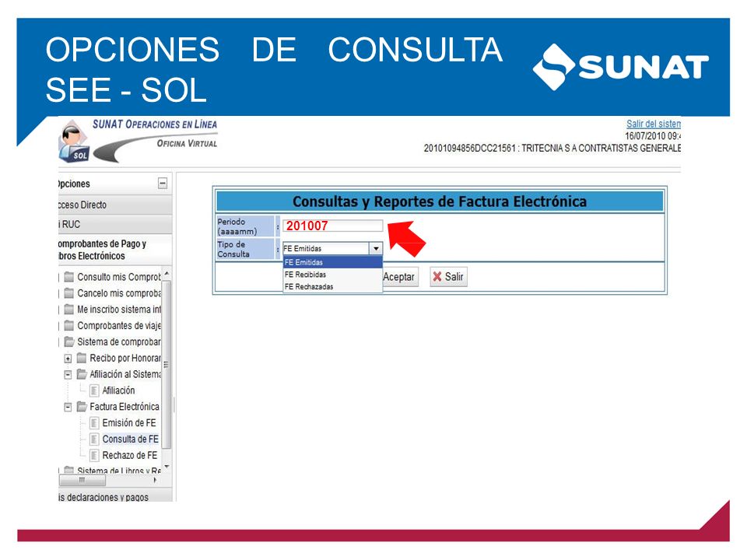Click Recibo por Honorarios folder icon
The height and width of the screenshot is (560, 747).
tap(82, 358)
